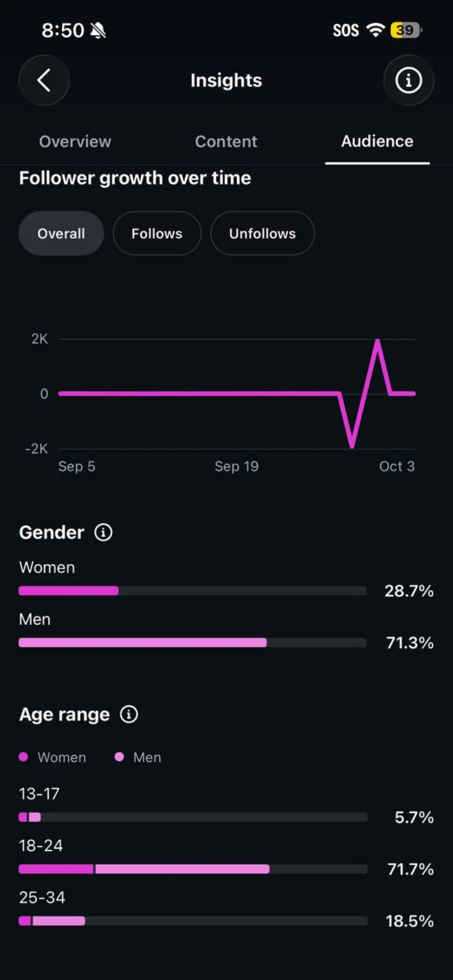The image size is (453, 980).
Task: Open the Insights info icon at top right
Action: pyautogui.click(x=408, y=80)
